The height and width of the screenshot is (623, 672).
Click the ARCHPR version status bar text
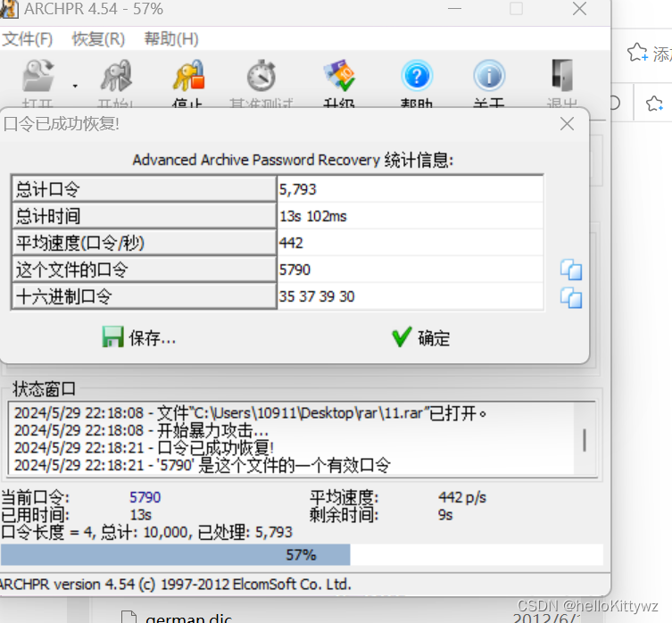175,584
